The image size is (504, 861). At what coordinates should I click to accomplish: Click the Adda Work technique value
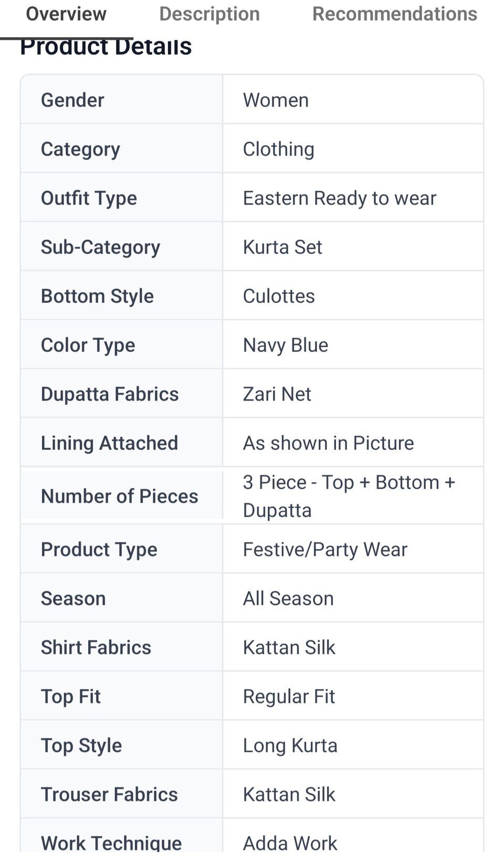[290, 842]
